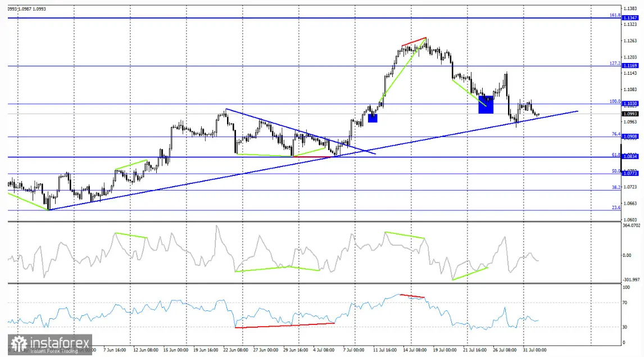Click the 1.0908 price level tag
644x357 pixels.
click(x=629, y=135)
